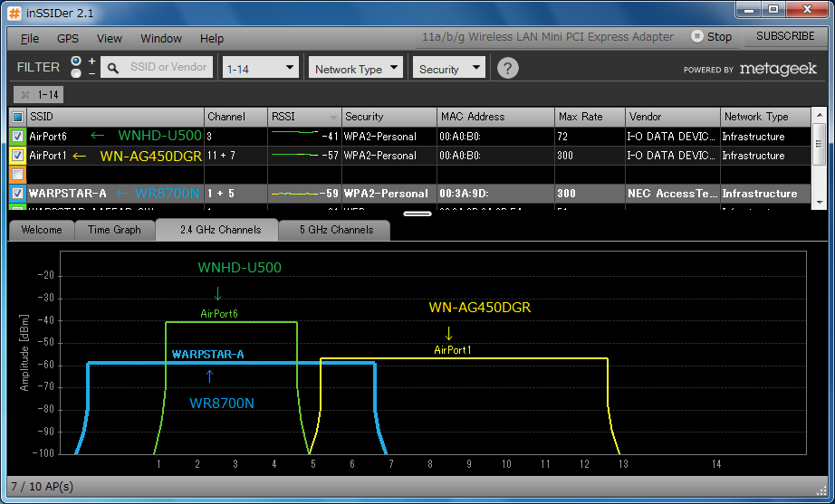Select the include (+) filter radio button

tap(76, 61)
